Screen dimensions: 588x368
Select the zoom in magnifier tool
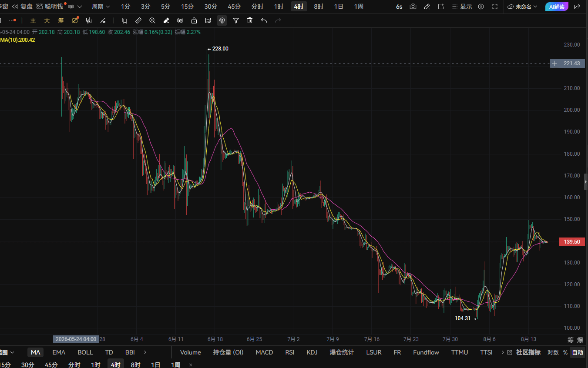(x=152, y=20)
